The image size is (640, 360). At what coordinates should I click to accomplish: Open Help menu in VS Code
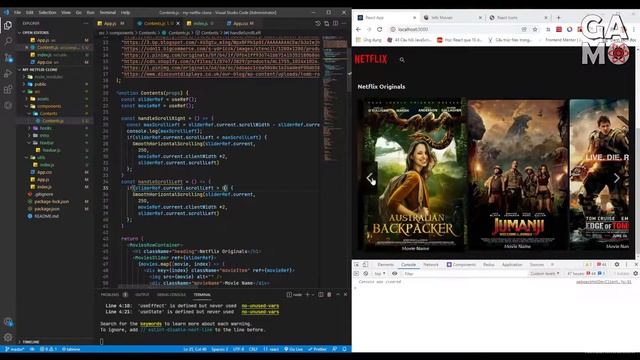[126, 13]
